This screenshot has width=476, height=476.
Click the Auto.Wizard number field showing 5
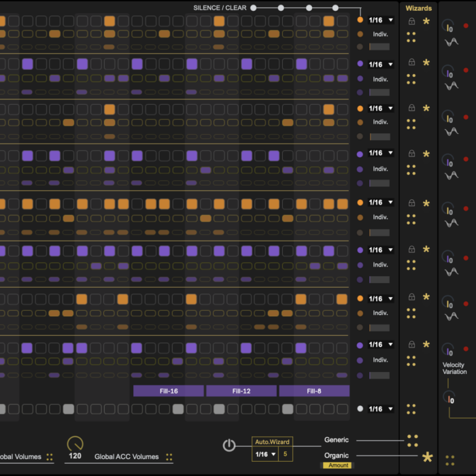[x=284, y=454]
